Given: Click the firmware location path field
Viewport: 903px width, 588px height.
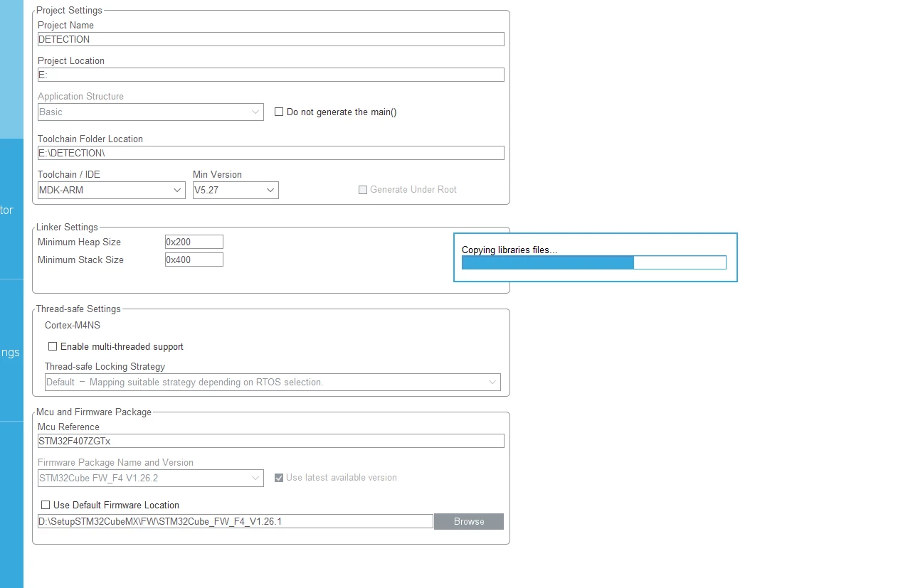Looking at the screenshot, I should point(235,521).
